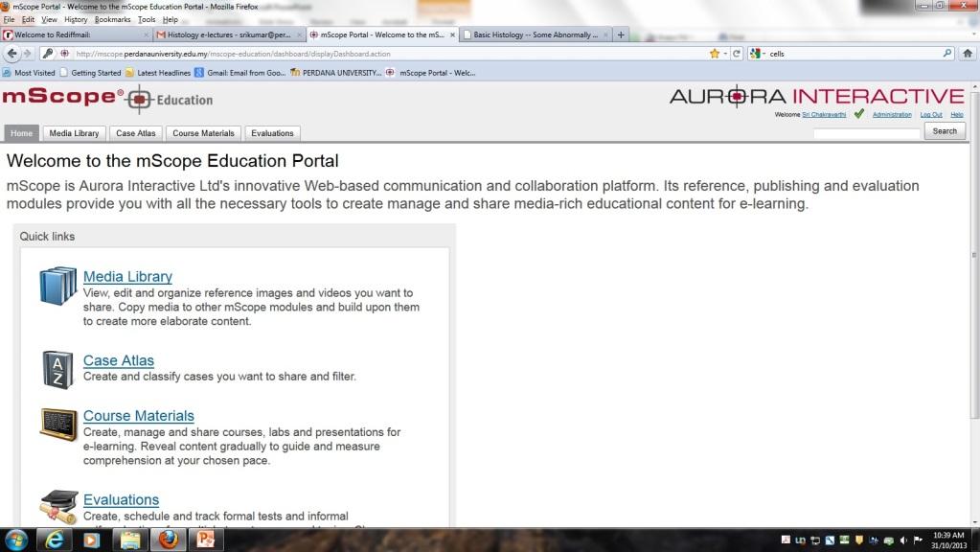Go back with the browser back arrow
980x552 pixels.
pos(11,54)
